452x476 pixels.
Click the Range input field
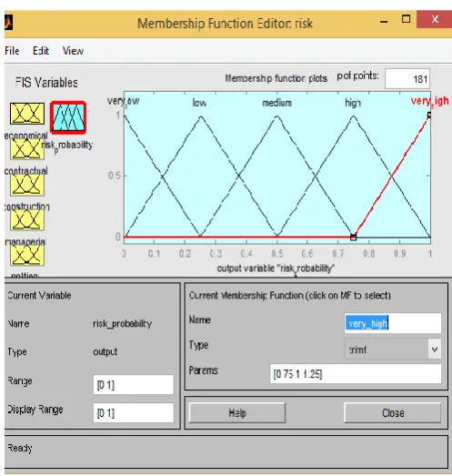(134, 385)
